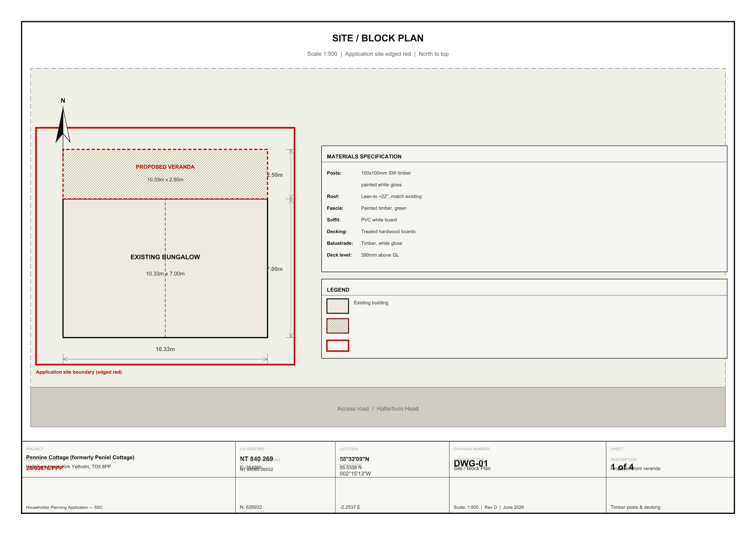Click the 'LEGEND' heading
This screenshot has height=535, width=756.
click(338, 290)
